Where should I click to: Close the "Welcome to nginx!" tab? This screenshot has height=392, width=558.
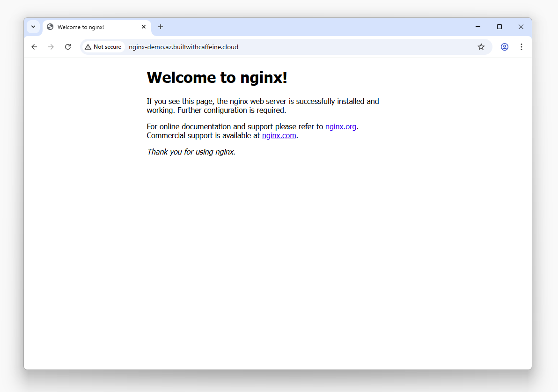144,27
